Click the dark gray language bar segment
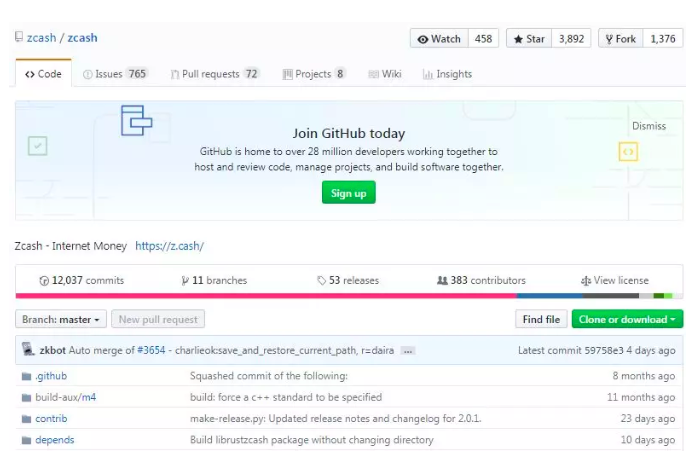 pos(611,296)
